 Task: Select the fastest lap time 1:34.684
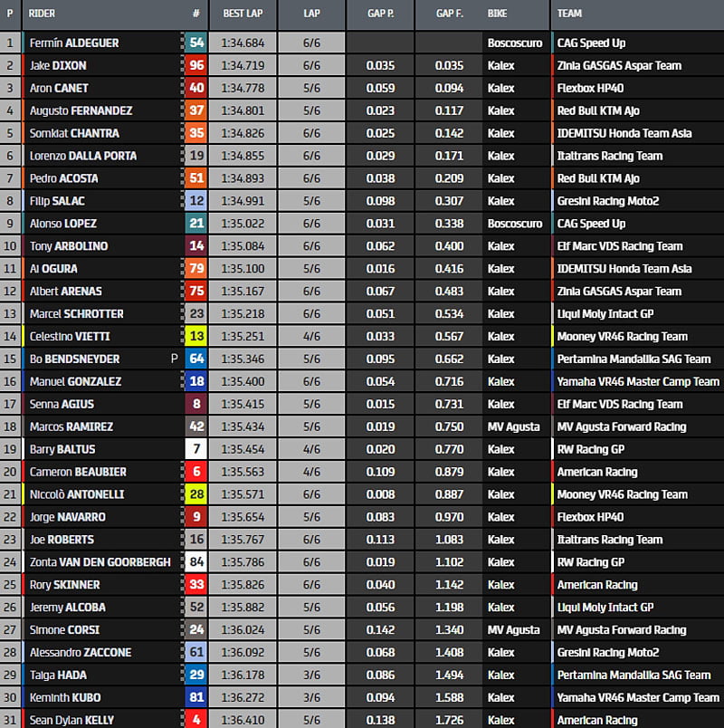(x=242, y=43)
